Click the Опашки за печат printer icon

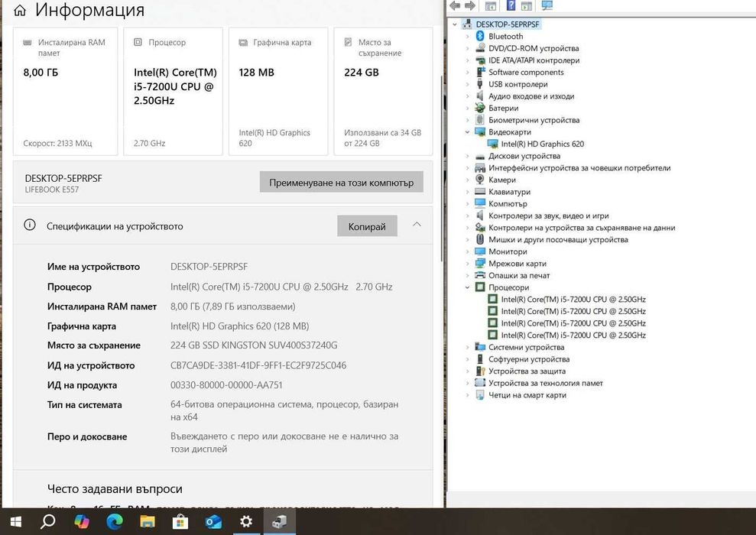(480, 275)
